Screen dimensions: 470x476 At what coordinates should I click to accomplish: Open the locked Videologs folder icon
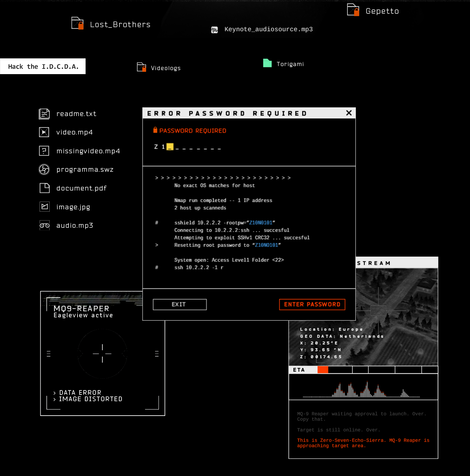pyautogui.click(x=142, y=67)
